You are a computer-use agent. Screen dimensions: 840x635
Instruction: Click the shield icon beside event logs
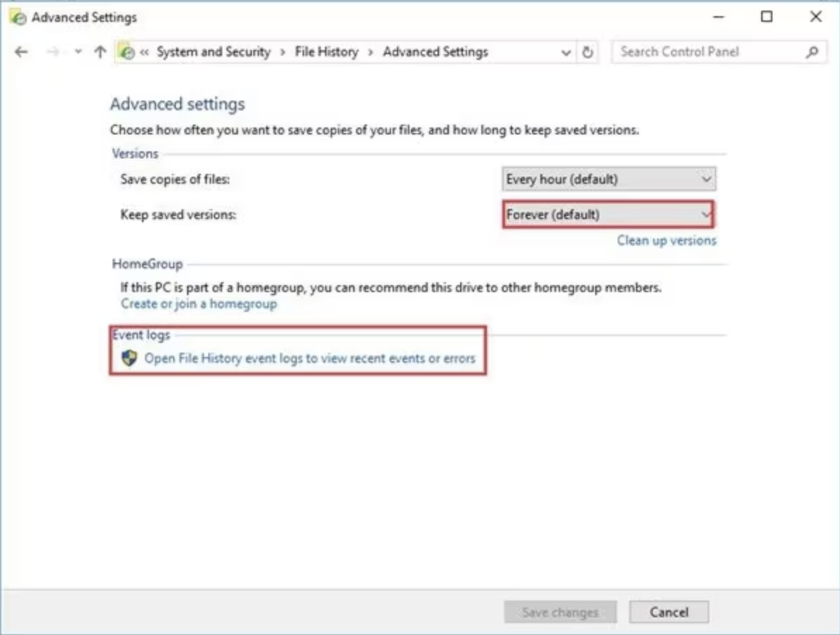click(x=129, y=358)
